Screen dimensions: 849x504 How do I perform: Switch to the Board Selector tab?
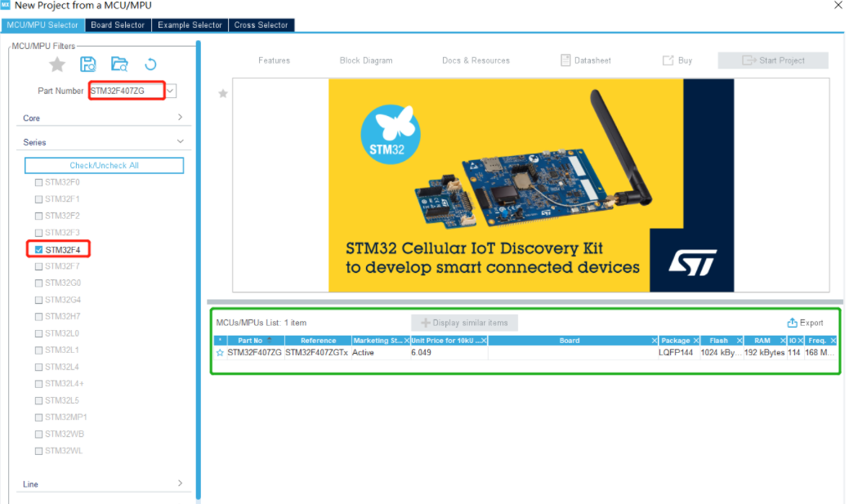(x=118, y=25)
